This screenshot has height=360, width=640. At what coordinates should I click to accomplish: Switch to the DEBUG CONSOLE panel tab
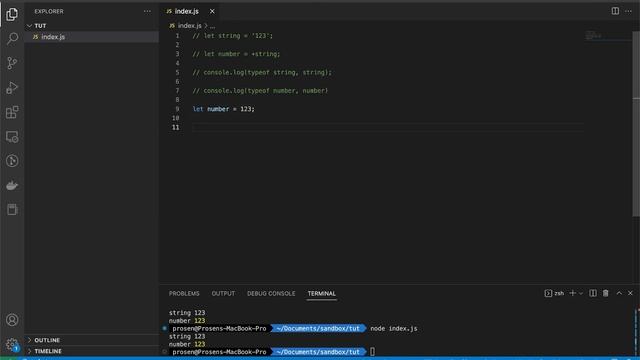pyautogui.click(x=271, y=293)
